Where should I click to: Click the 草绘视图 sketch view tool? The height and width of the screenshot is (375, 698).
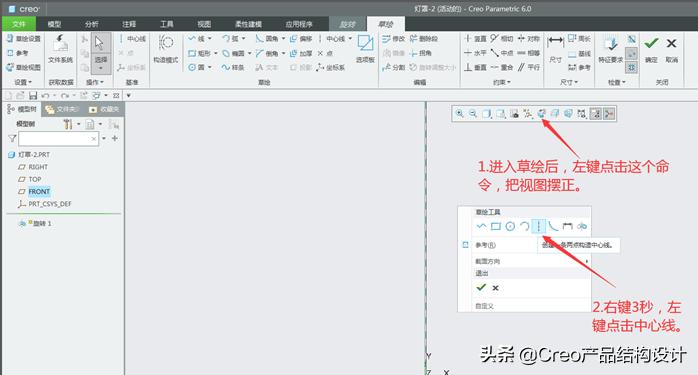(24, 67)
